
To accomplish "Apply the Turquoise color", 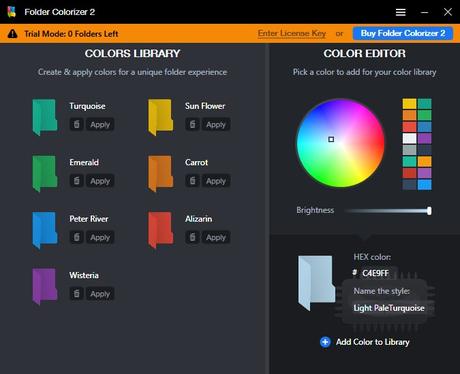I will tap(100, 124).
